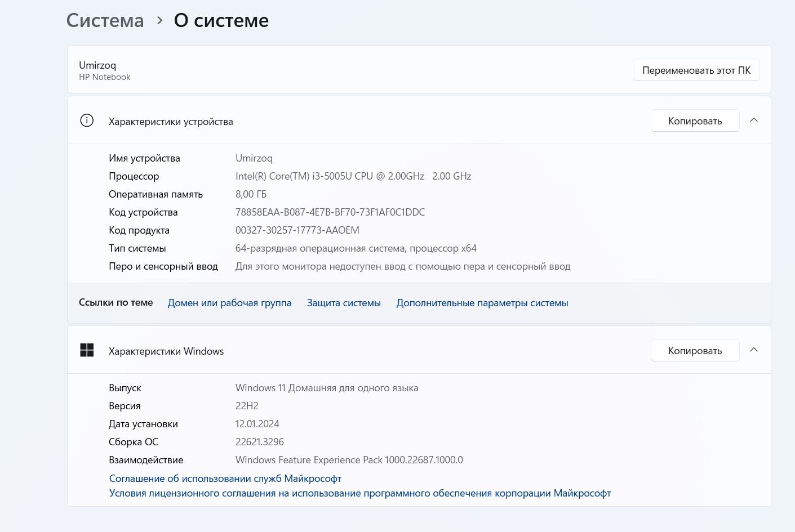
Task: Select product ID 00327-30257-17773-AAOEM
Action: pos(297,230)
